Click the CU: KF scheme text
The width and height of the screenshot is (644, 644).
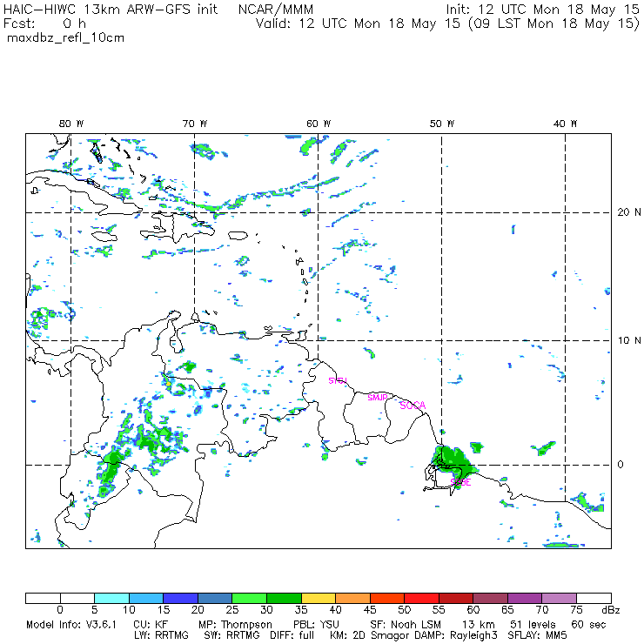pyautogui.click(x=151, y=625)
